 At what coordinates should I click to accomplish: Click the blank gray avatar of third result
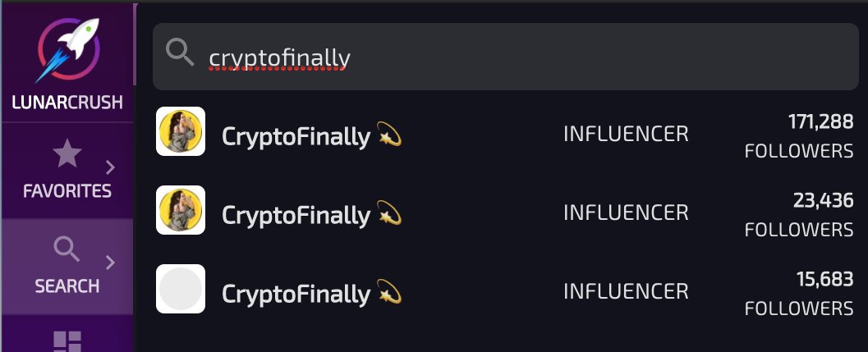tap(181, 288)
